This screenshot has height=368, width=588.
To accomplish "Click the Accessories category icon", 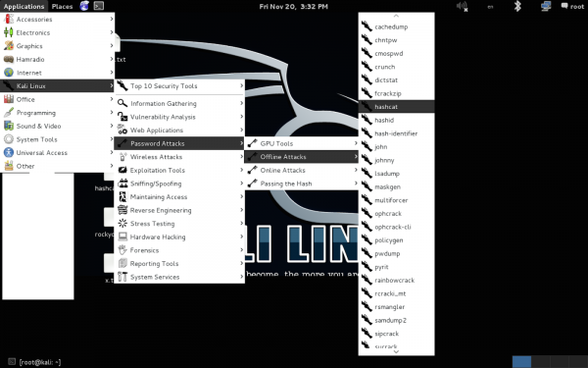I will tap(9, 20).
